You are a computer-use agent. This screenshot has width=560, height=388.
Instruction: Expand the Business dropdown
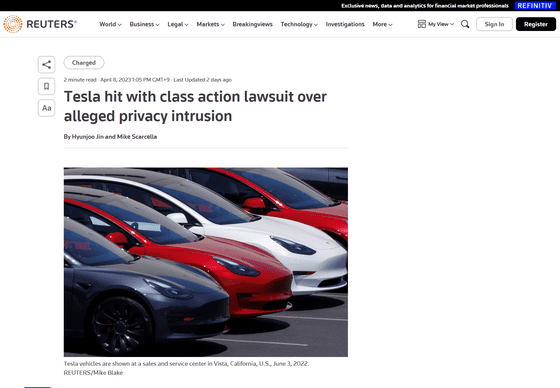(x=144, y=24)
